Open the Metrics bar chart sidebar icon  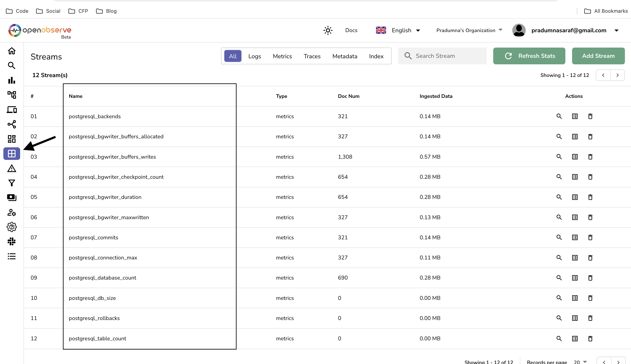[x=12, y=80]
